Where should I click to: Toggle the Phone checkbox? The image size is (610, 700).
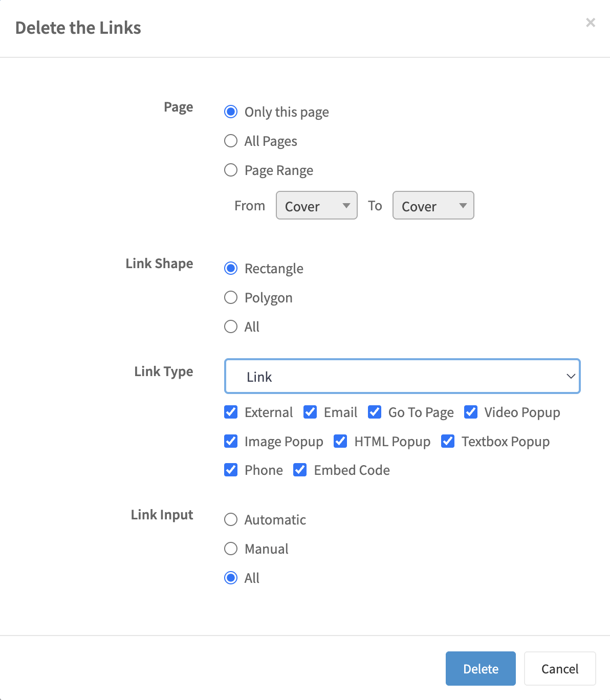pos(231,470)
